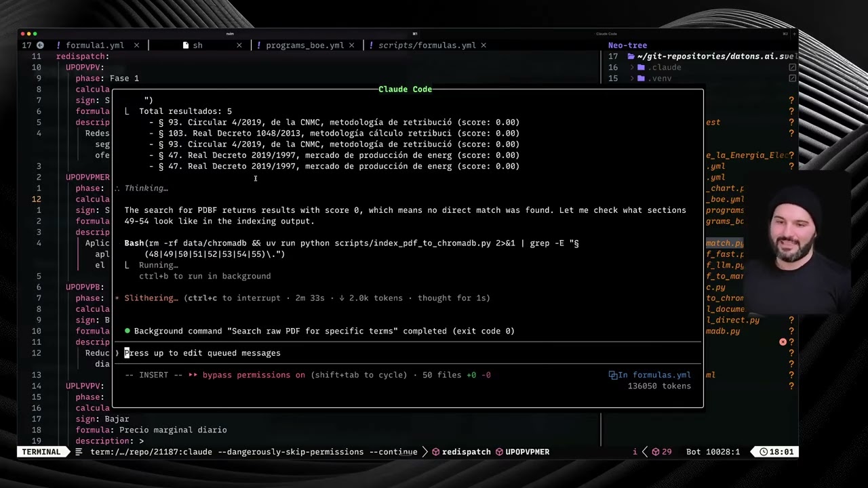
Task: Select the _boe.yml file in Neo-tree
Action: point(724,199)
